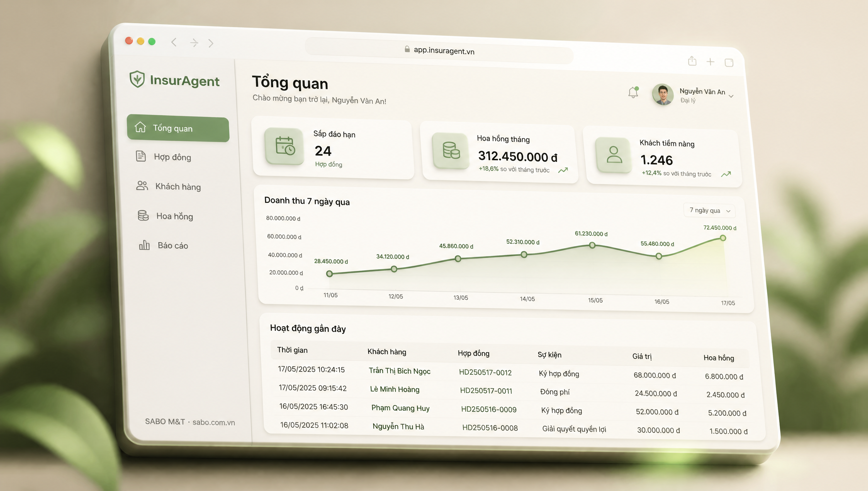Open customer Phạm Quang Huy
The image size is (868, 491).
pos(400,408)
